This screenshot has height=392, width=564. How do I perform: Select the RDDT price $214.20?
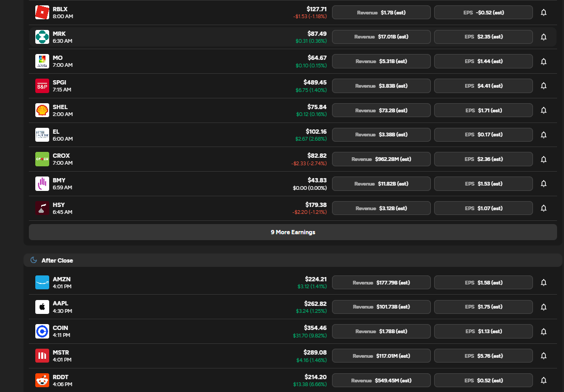point(315,377)
